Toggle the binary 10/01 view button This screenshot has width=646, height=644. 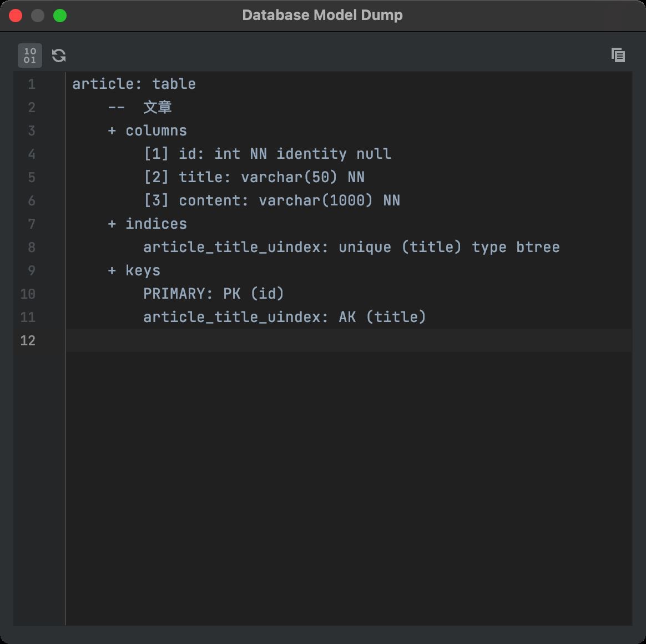pos(30,56)
